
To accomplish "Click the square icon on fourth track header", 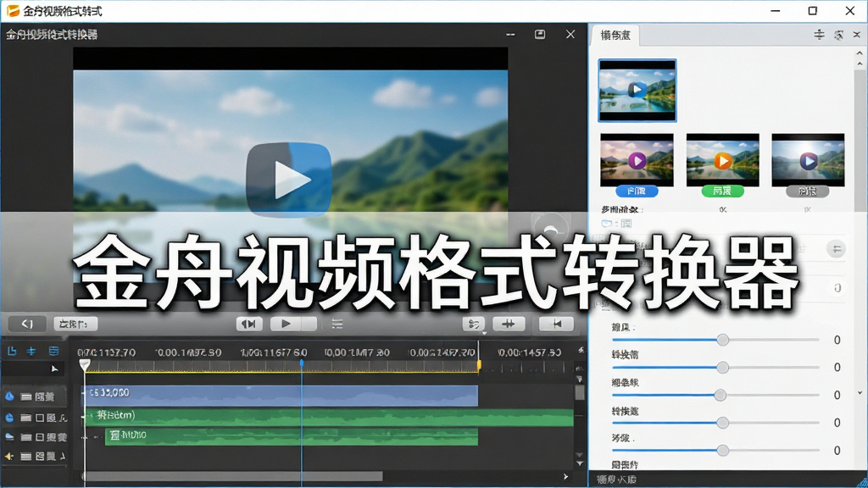I will pyautogui.click(x=40, y=457).
